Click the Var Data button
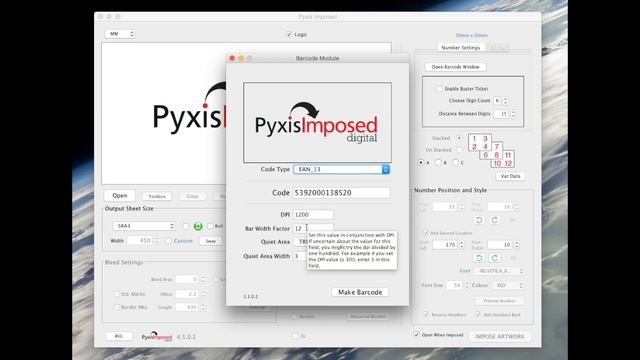Image resolution: width=640 pixels, height=360 pixels. pos(510,176)
